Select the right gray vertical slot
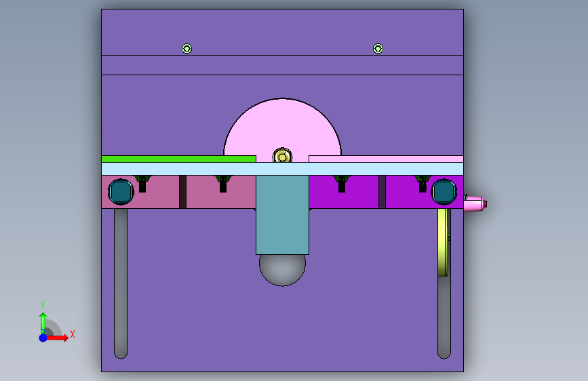The image size is (588, 381). 444,317
